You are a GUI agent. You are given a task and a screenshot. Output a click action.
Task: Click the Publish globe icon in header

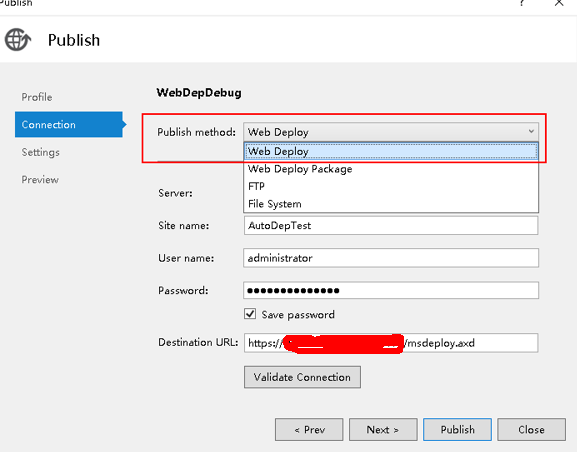pyautogui.click(x=18, y=40)
